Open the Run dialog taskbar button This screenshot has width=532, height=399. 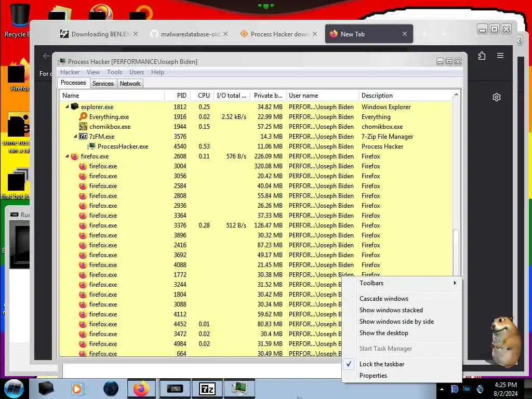coord(175,389)
